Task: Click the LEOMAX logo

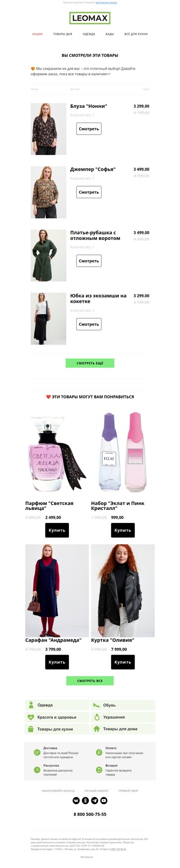Action: (x=90, y=18)
